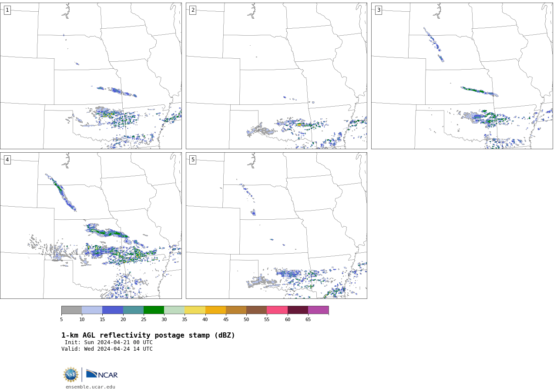557x392 pixels.
Task: Open ensemble member 1 reflectivity map
Action: click(91, 76)
